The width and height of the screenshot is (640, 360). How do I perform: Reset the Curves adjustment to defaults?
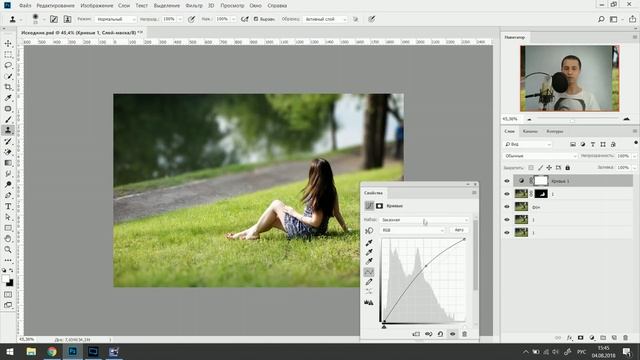pos(440,334)
